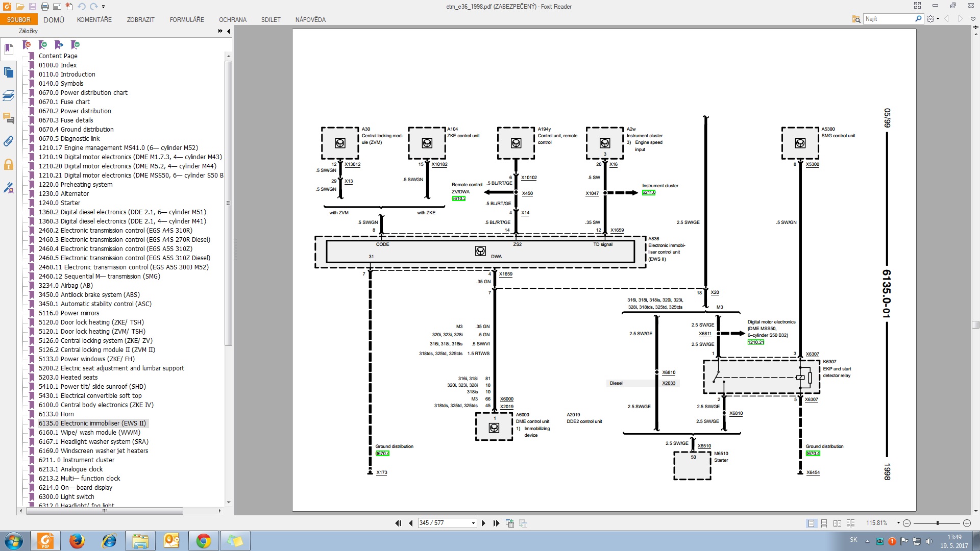Open the page thumbnails panel icon
Viewport: 980px width, 551px height.
[9, 72]
